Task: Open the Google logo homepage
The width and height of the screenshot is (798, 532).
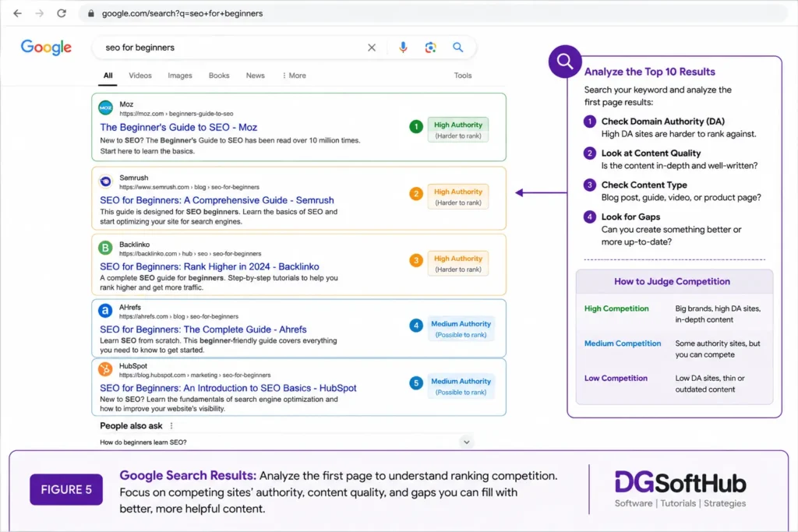Action: pos(46,48)
